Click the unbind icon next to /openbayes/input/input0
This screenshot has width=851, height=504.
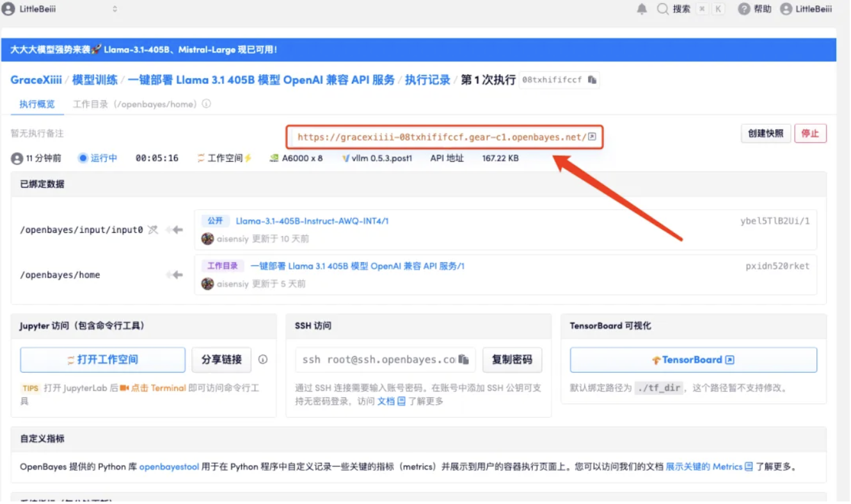(x=152, y=230)
